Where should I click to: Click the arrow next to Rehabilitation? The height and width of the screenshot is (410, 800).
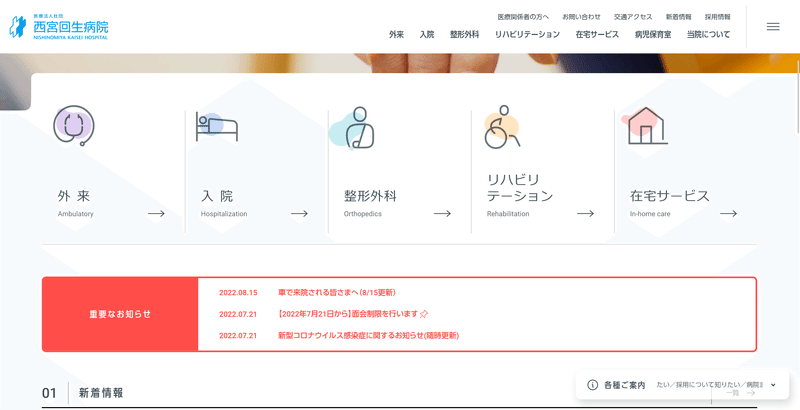pos(585,214)
